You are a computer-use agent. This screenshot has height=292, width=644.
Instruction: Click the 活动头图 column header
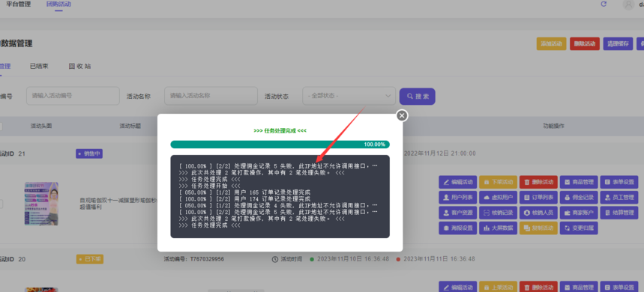pyautogui.click(x=41, y=126)
